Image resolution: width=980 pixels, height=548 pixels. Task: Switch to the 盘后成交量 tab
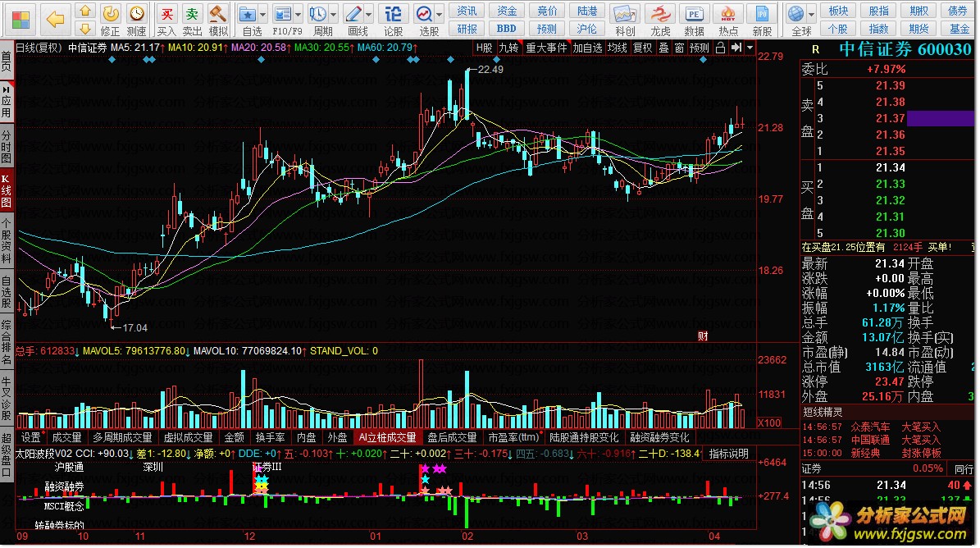(452, 437)
